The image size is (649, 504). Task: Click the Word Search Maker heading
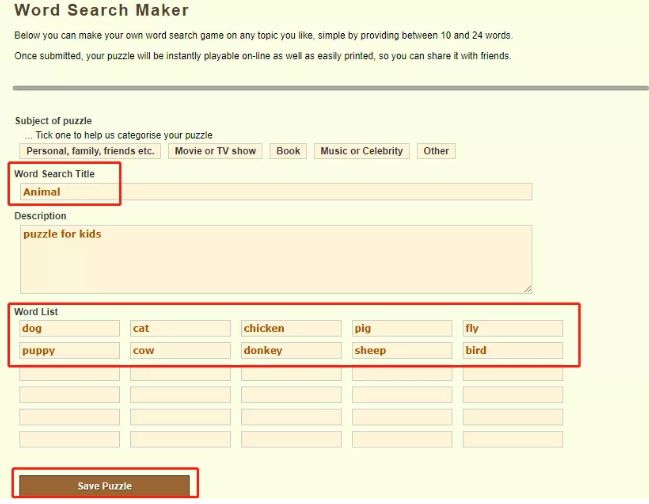pyautogui.click(x=101, y=10)
